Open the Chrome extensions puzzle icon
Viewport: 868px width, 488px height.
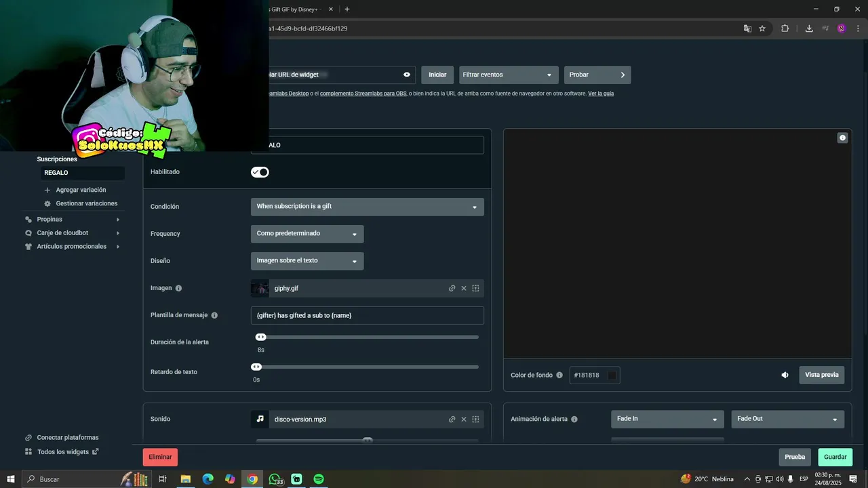pos(785,28)
